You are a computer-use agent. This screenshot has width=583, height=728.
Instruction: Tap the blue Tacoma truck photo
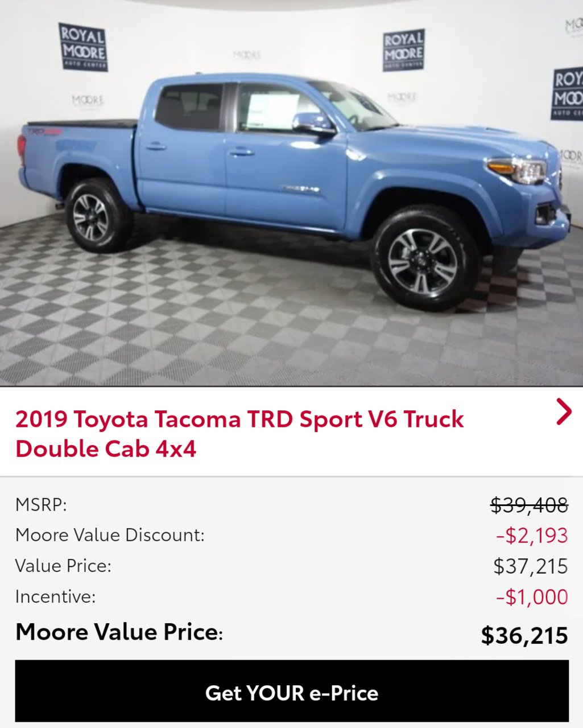(291, 194)
